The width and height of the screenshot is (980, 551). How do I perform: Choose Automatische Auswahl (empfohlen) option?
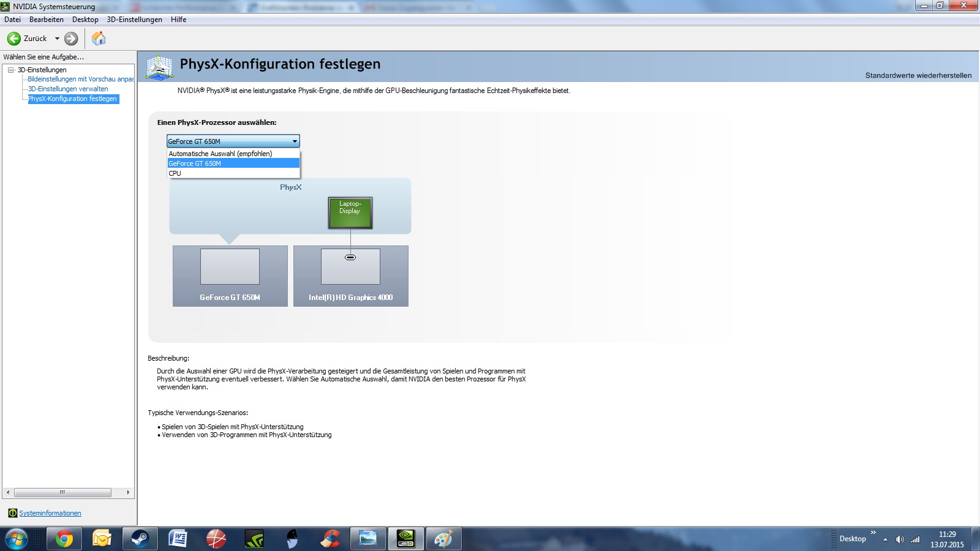tap(233, 154)
